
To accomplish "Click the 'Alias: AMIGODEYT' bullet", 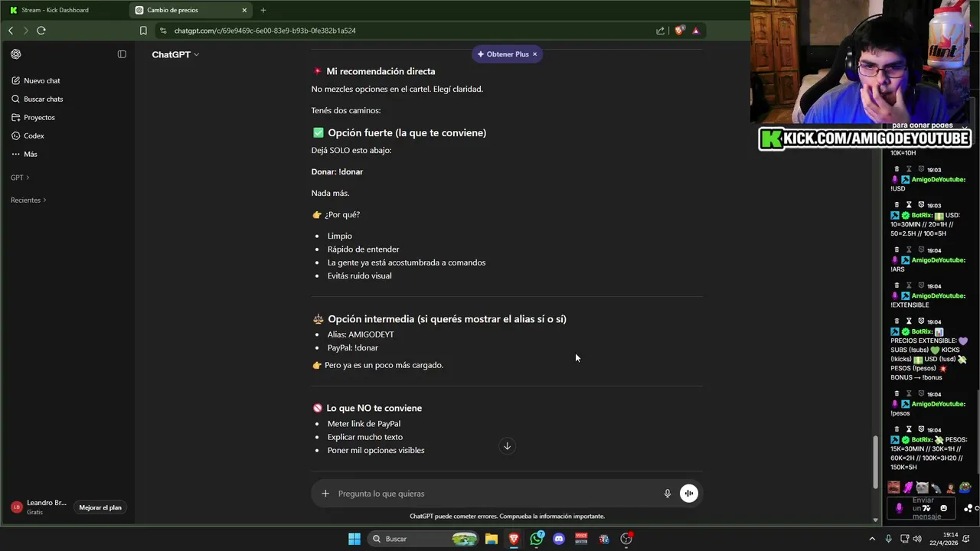I will [361, 334].
